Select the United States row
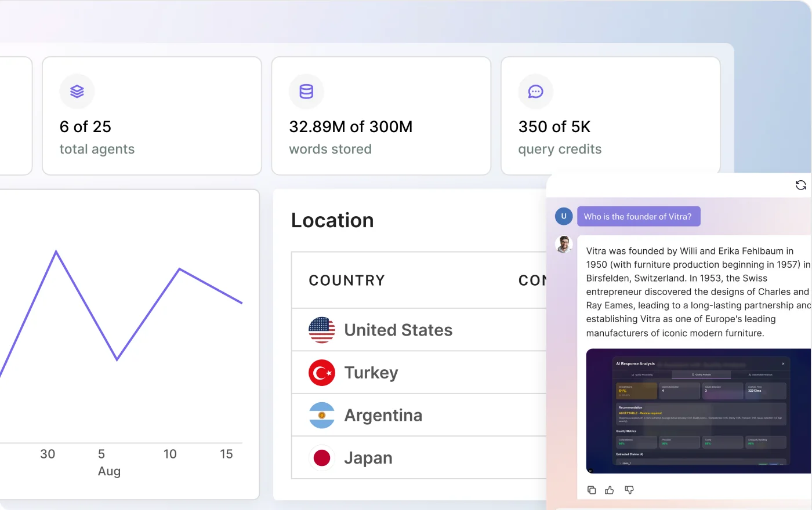Screen dimensions: 812x510 click(419, 330)
